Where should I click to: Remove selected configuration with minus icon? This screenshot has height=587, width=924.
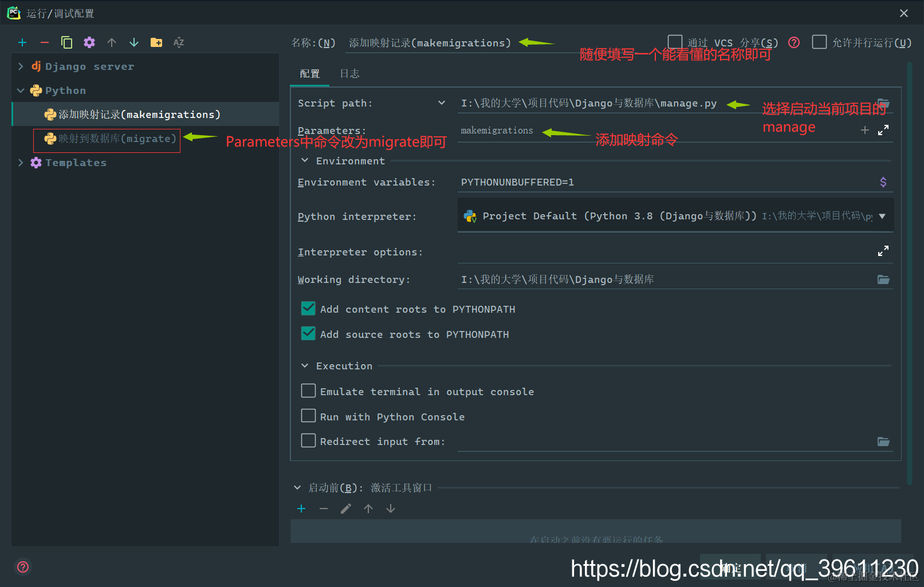click(45, 42)
